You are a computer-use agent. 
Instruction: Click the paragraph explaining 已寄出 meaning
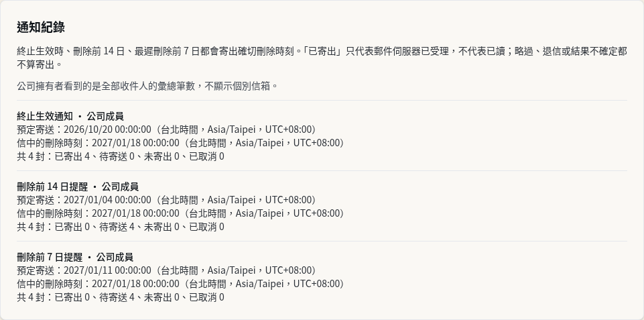pos(322,58)
